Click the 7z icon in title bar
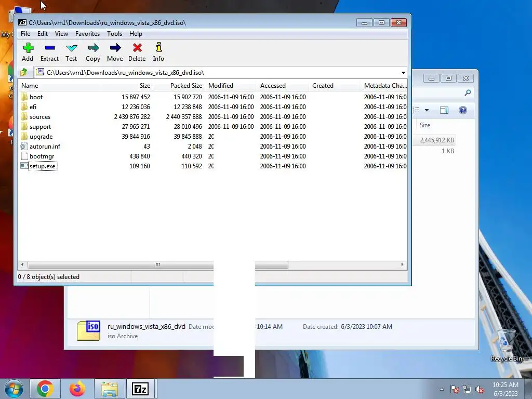Viewport: 532px width, 399px height. [x=22, y=22]
